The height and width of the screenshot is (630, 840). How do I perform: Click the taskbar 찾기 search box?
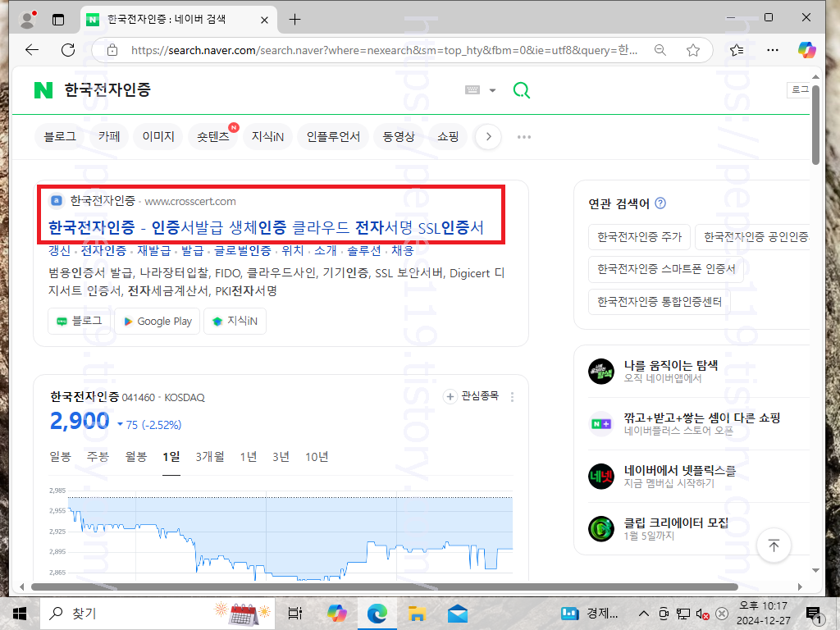157,614
